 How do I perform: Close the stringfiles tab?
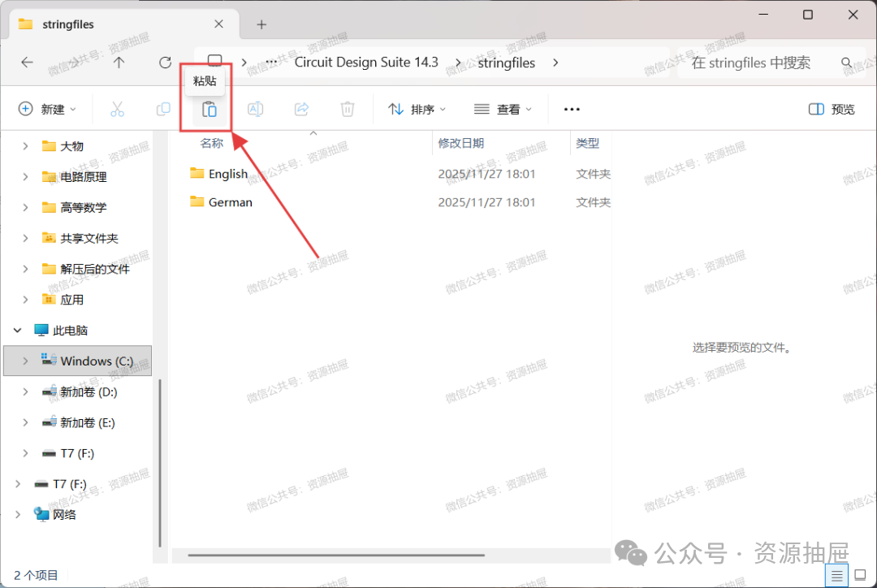[218, 24]
